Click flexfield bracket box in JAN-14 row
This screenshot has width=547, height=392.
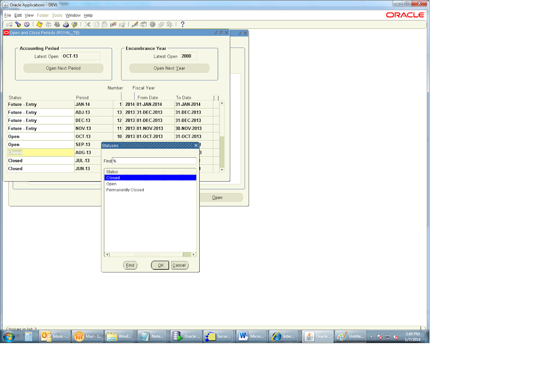click(216, 104)
